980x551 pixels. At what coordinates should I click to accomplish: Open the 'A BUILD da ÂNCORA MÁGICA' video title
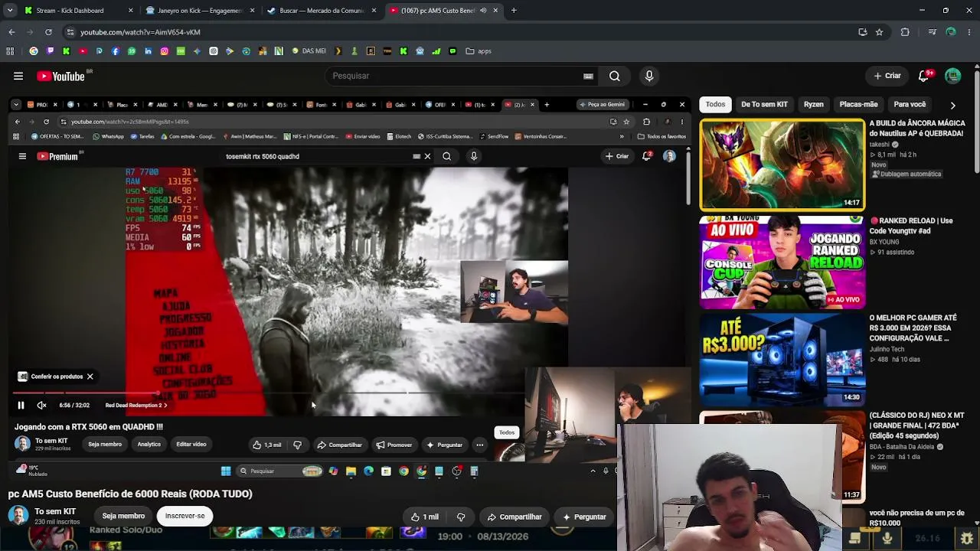coord(916,128)
